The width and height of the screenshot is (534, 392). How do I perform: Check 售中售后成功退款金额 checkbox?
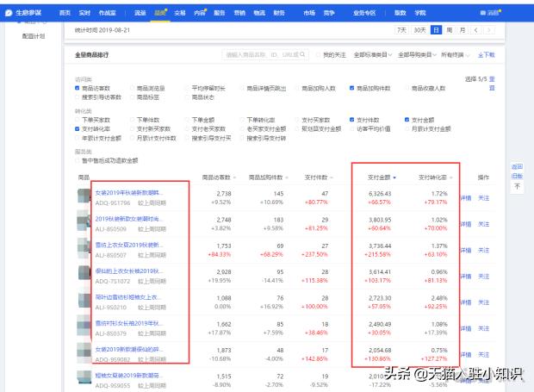click(78, 160)
